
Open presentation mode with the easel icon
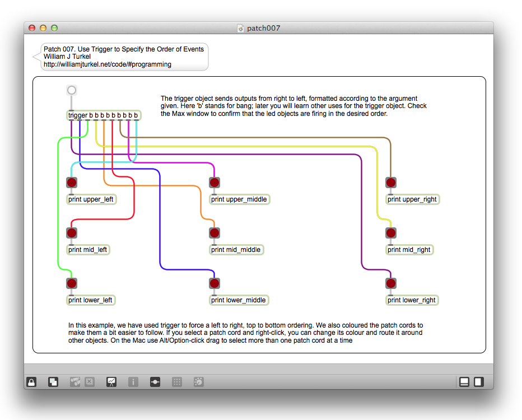pos(111,382)
